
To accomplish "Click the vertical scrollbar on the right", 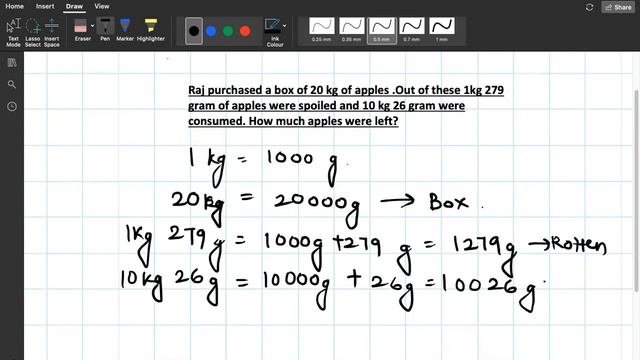I will 636,191.
